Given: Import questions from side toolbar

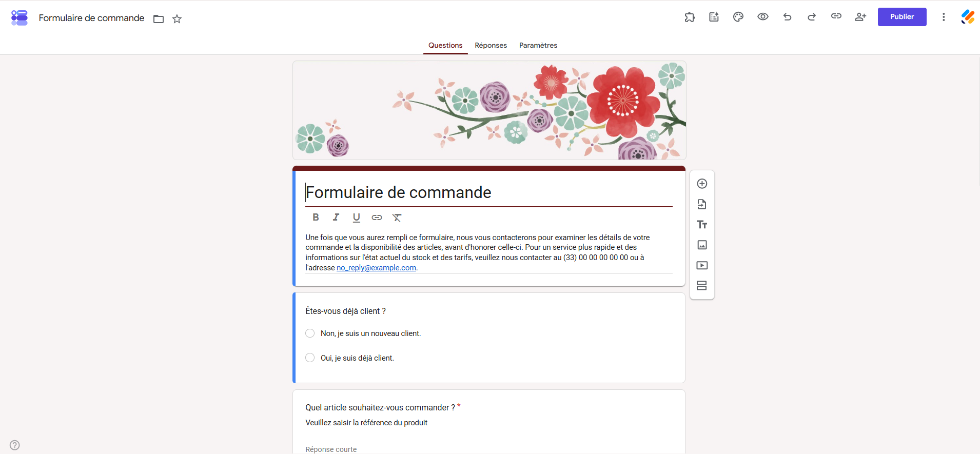Looking at the screenshot, I should point(702,204).
